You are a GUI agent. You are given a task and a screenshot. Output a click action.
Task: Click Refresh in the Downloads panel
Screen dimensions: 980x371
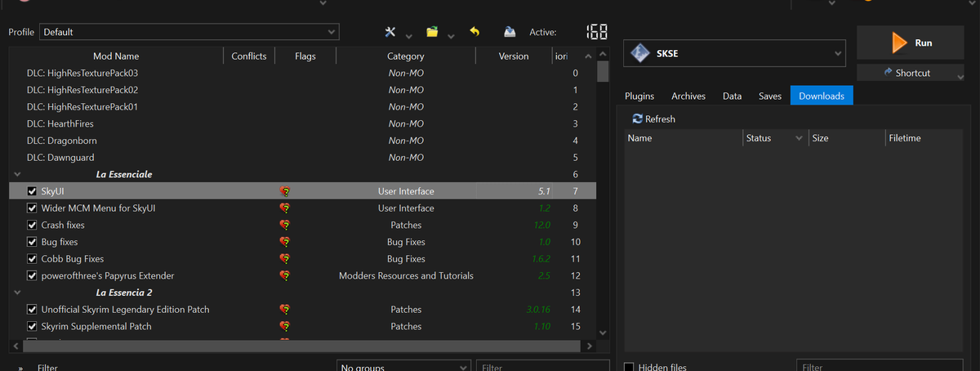(x=654, y=119)
